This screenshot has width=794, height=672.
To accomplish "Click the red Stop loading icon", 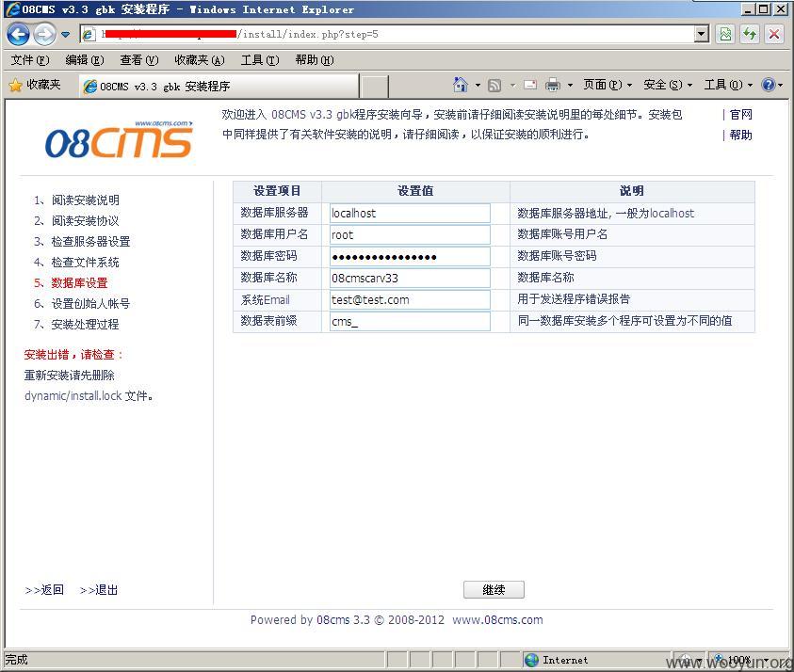I will (774, 35).
